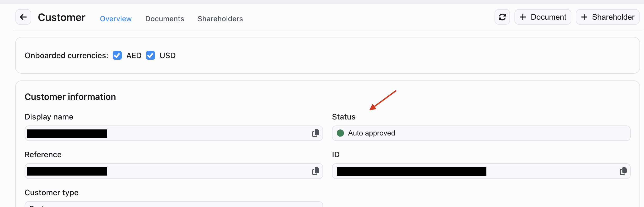Open the Overview tab
The height and width of the screenshot is (207, 644).
pyautogui.click(x=116, y=19)
